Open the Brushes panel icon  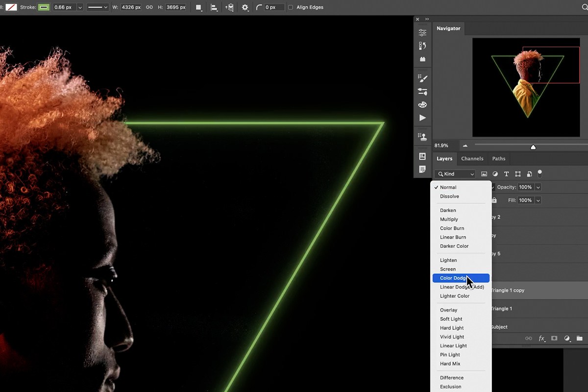422,78
